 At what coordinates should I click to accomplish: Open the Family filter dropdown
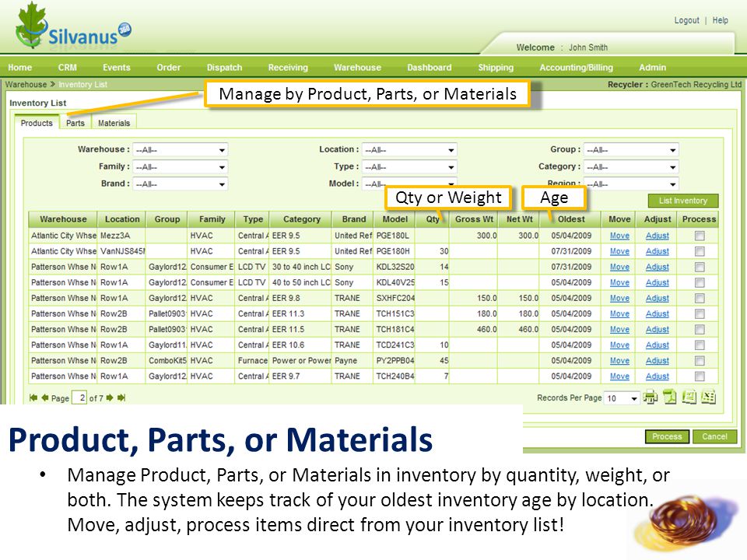[x=180, y=167]
